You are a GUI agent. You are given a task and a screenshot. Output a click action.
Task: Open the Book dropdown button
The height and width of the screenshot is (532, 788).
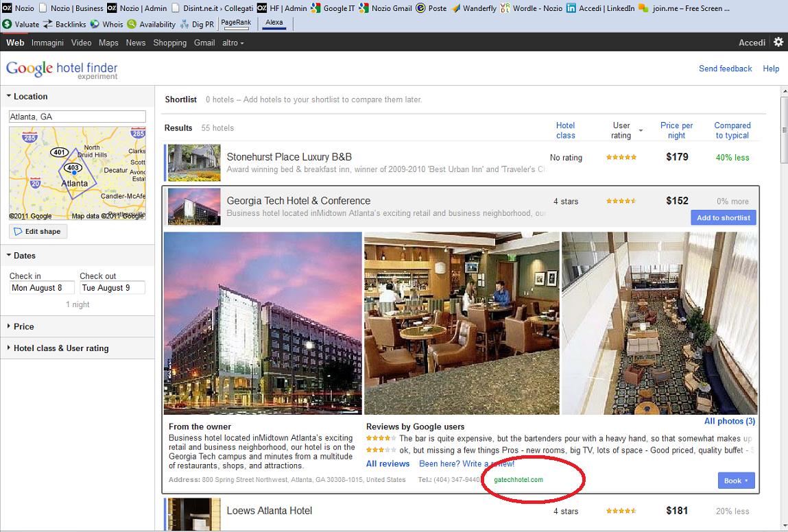(x=737, y=481)
